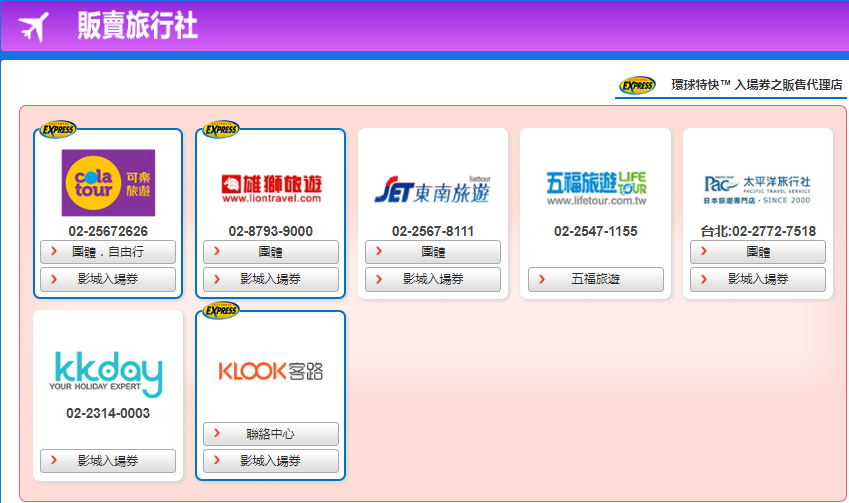Screen dimensions: 849x503
Task: Click Klook's 影城入場券 button
Action: (x=271, y=461)
